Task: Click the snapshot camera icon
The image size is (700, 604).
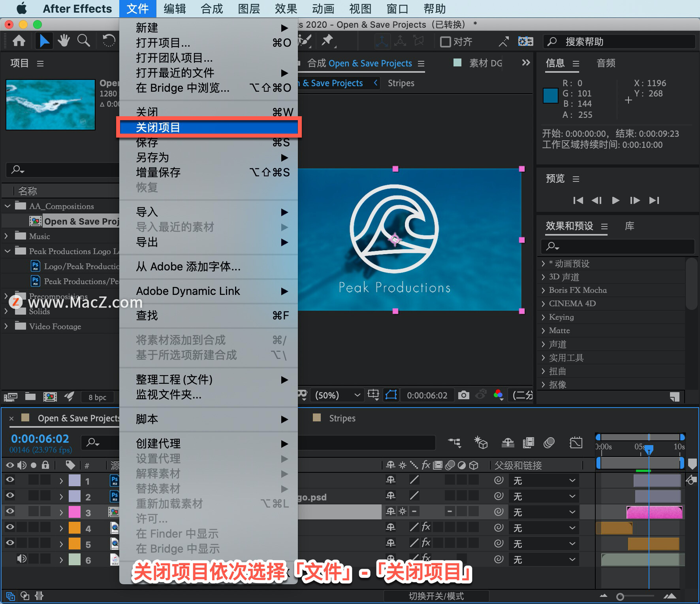Action: coord(463,395)
